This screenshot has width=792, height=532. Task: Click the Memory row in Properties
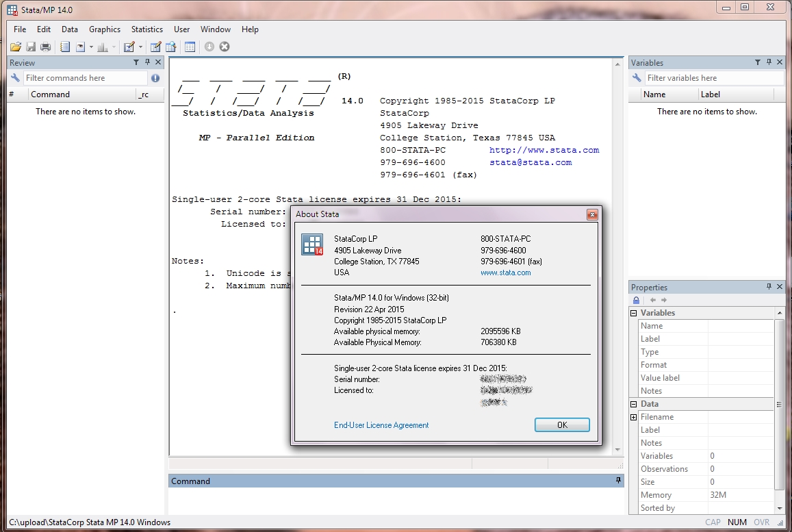pyautogui.click(x=706, y=495)
